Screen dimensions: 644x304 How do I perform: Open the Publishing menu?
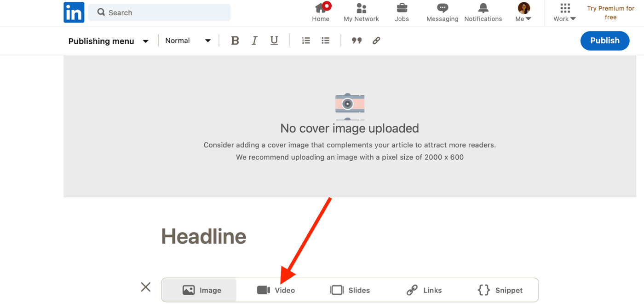click(x=108, y=41)
